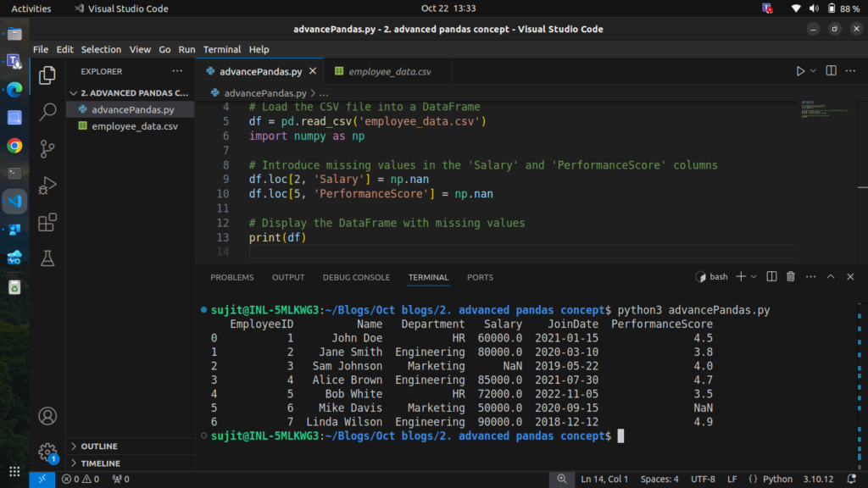The image size is (868, 488).
Task: Open the Run and Debug view
Action: pos(48,185)
